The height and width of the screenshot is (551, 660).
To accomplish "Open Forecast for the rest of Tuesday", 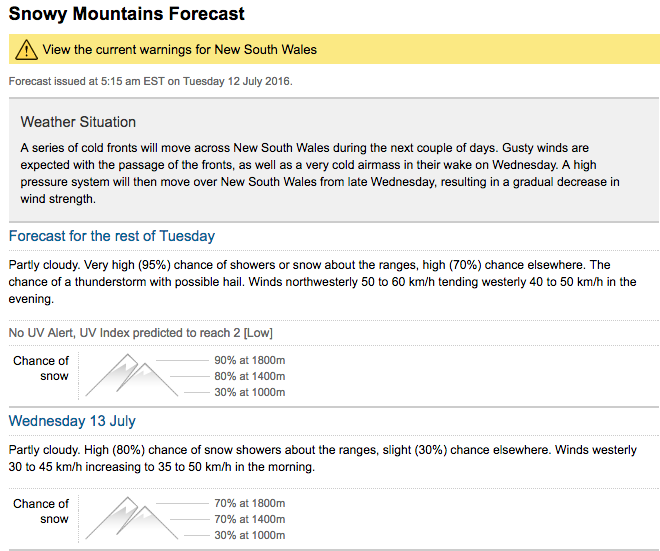I will (112, 236).
